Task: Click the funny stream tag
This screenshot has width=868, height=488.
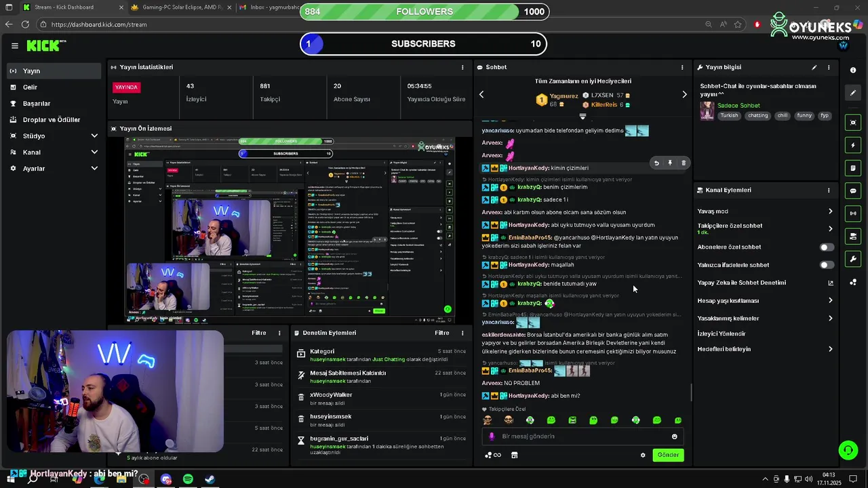Action: tap(804, 115)
